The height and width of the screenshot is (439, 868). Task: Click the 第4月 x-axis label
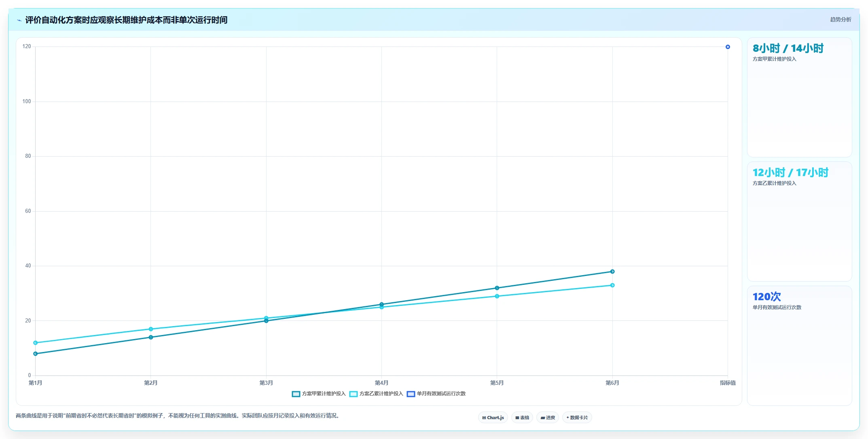click(381, 383)
